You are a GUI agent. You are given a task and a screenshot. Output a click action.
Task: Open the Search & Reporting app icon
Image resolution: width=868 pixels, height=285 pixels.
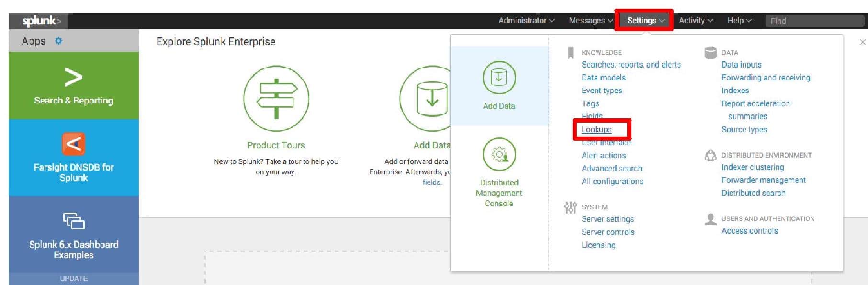pyautogui.click(x=73, y=77)
